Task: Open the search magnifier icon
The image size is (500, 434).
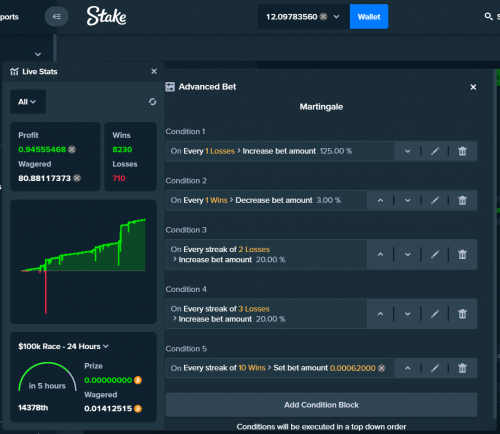Action: pos(488,16)
